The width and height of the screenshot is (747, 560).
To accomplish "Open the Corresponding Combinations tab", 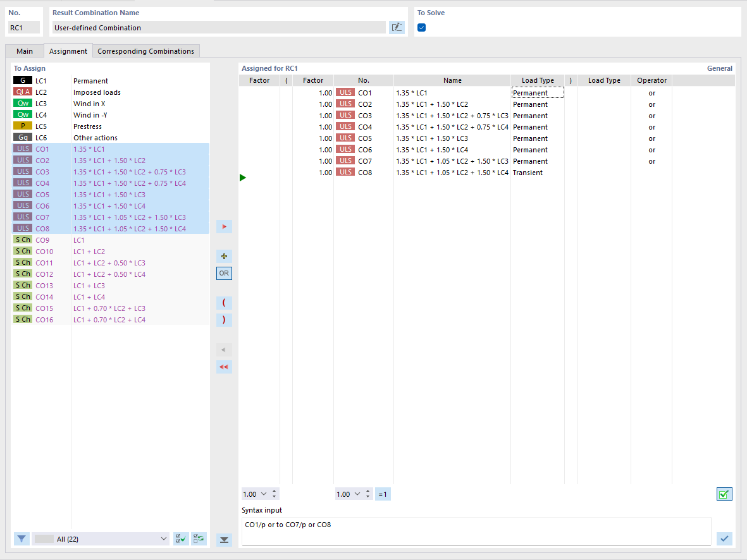I will (x=145, y=51).
